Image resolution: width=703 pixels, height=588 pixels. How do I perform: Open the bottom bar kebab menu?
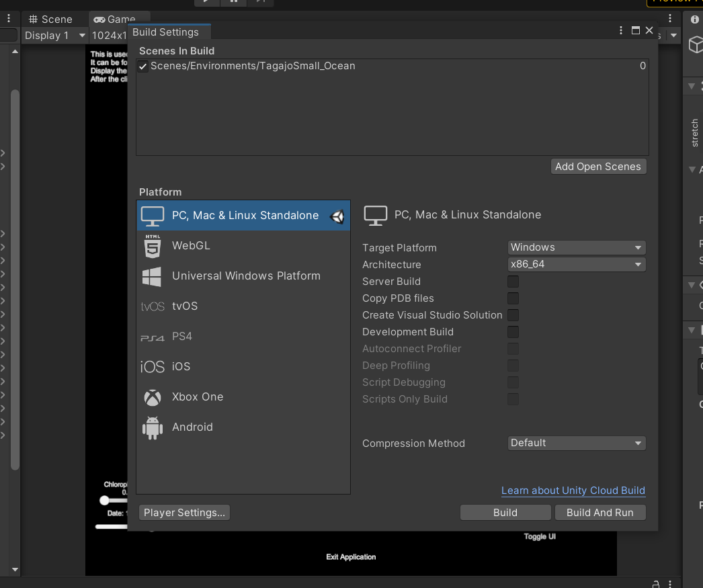tap(670, 583)
